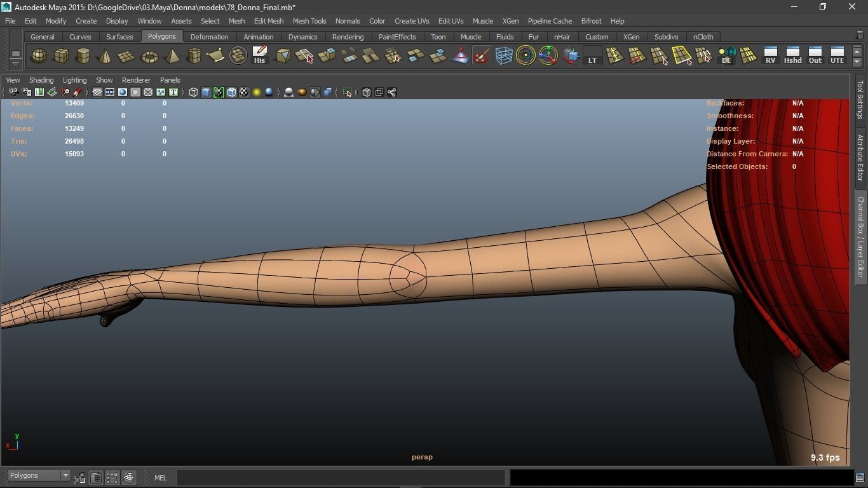Toggle smooth shade all blue cube
Viewport: 868px width, 488px height.
tap(206, 92)
